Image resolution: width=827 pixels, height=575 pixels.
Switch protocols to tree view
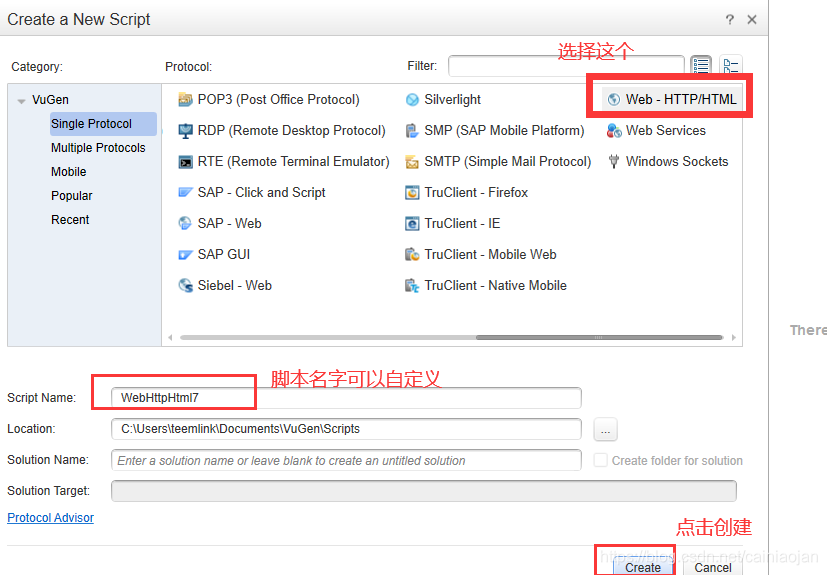tap(731, 66)
